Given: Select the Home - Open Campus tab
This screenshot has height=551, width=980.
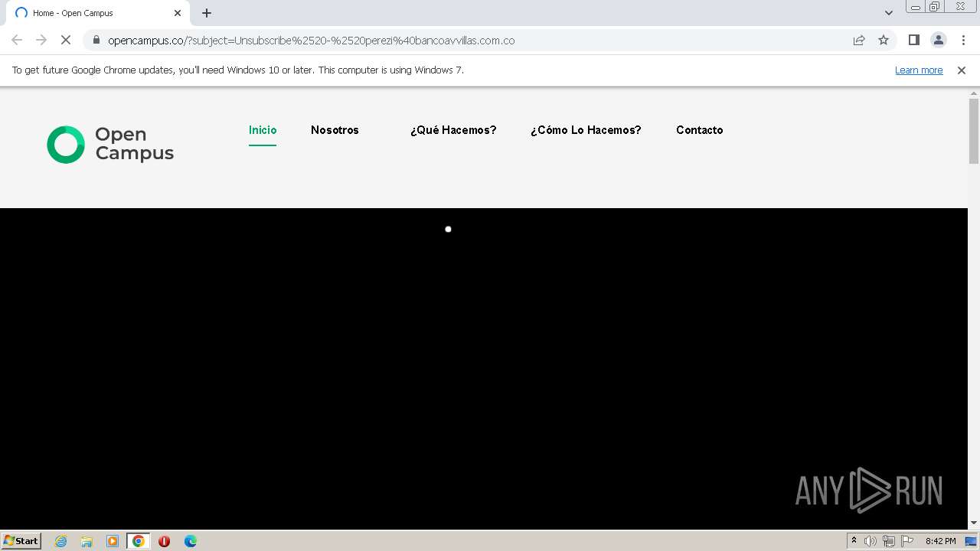Looking at the screenshot, I should click(97, 13).
